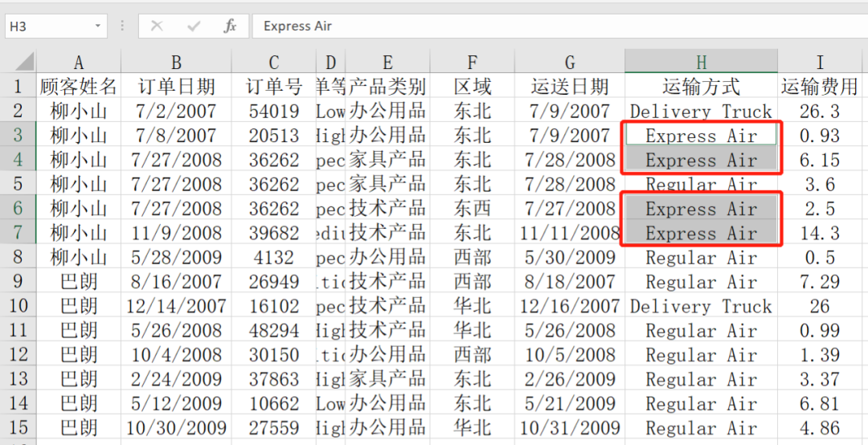Click Delivery Truck cell in row 2
Image resolution: width=868 pixels, height=445 pixels.
(702, 111)
